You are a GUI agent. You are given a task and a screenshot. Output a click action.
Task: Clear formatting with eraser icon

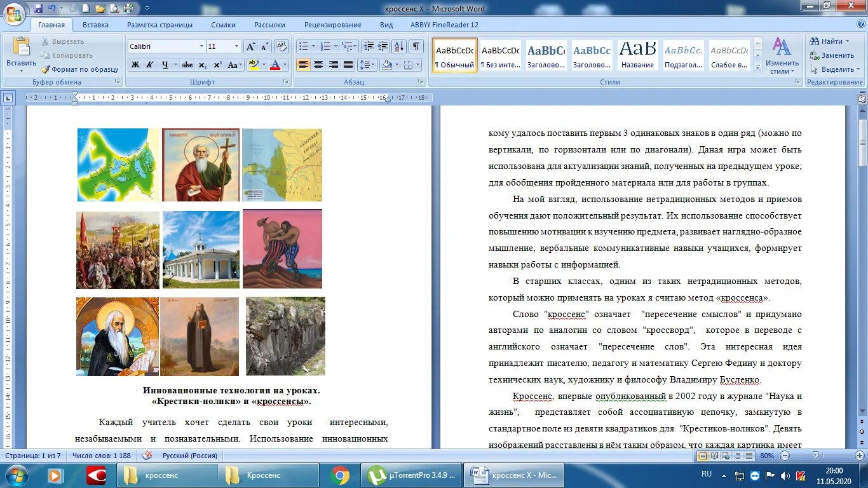(282, 47)
